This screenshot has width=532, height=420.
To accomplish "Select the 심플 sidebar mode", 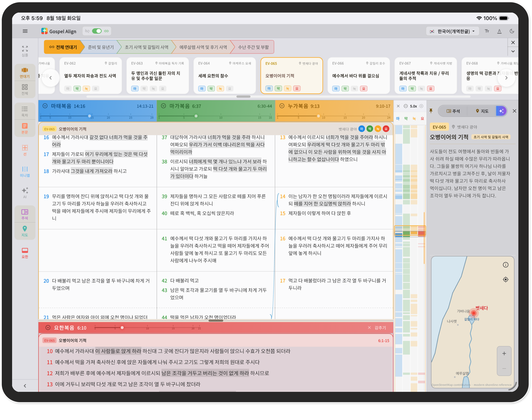I will pyautogui.click(x=25, y=51).
